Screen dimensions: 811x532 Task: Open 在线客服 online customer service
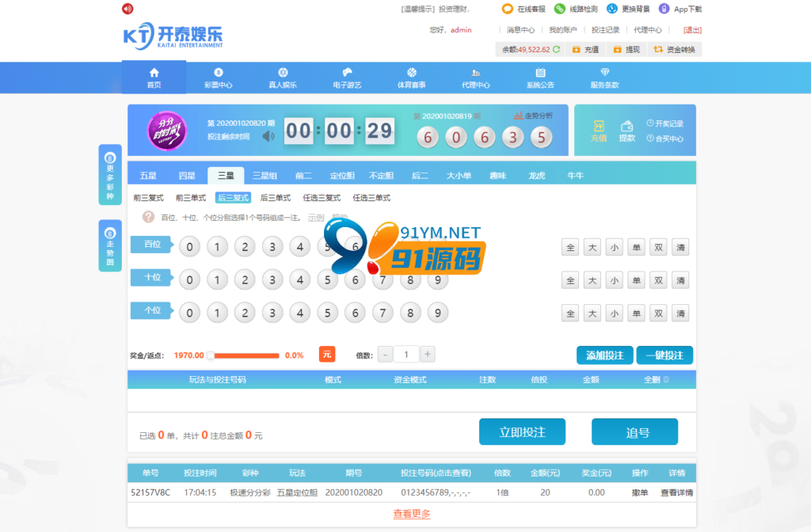pyautogui.click(x=508, y=9)
